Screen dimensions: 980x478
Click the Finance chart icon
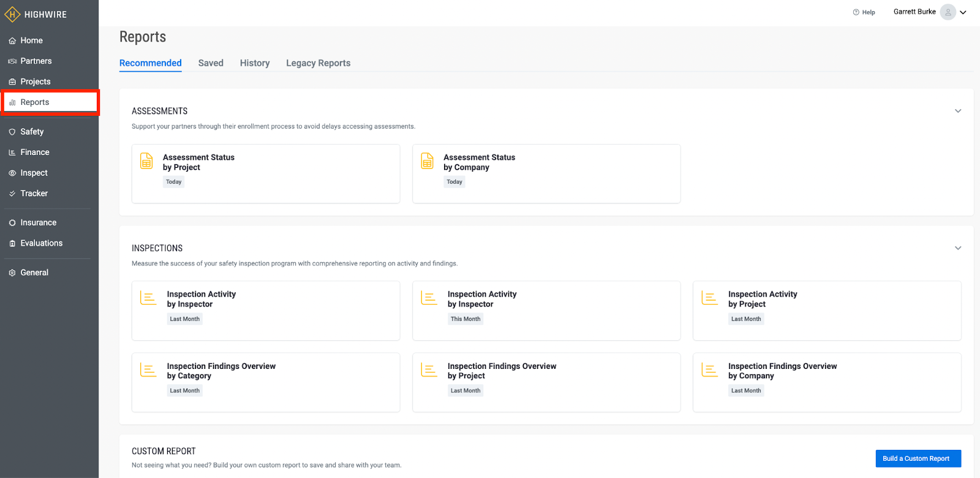[x=12, y=153]
